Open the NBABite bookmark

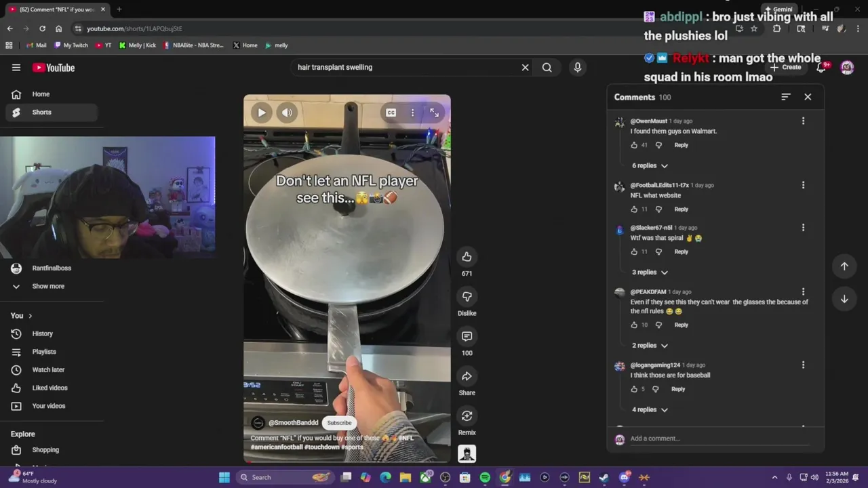coord(193,45)
